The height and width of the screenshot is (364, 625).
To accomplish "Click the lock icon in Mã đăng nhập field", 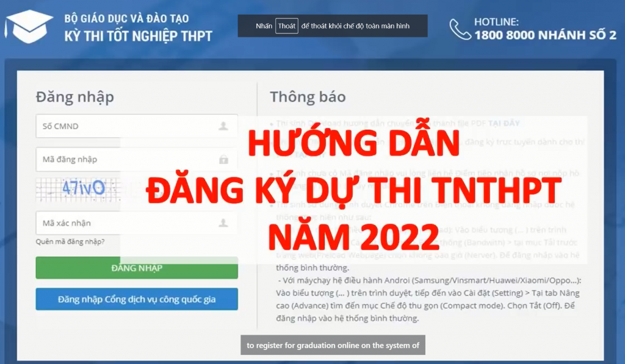I will pos(224,159).
